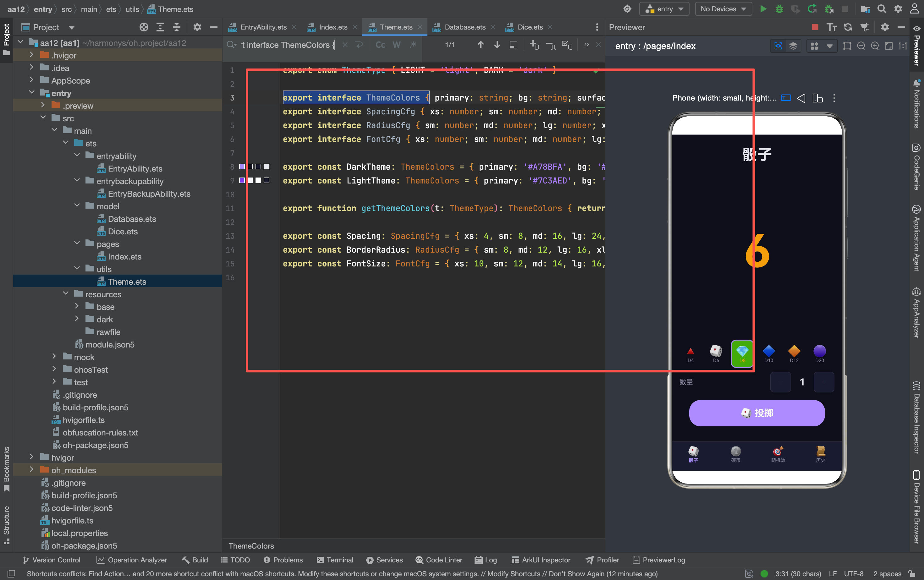Toggle the Regex search option
924x580 pixels.
point(413,45)
